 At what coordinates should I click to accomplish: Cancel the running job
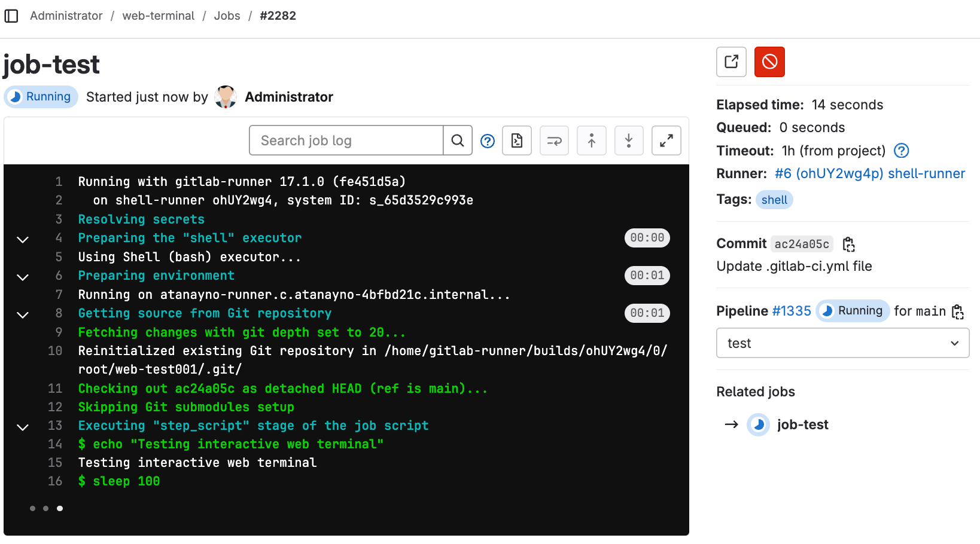(769, 62)
